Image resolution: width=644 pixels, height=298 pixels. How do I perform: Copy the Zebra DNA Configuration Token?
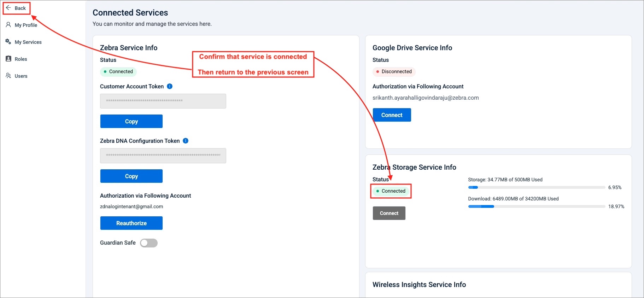click(x=131, y=176)
